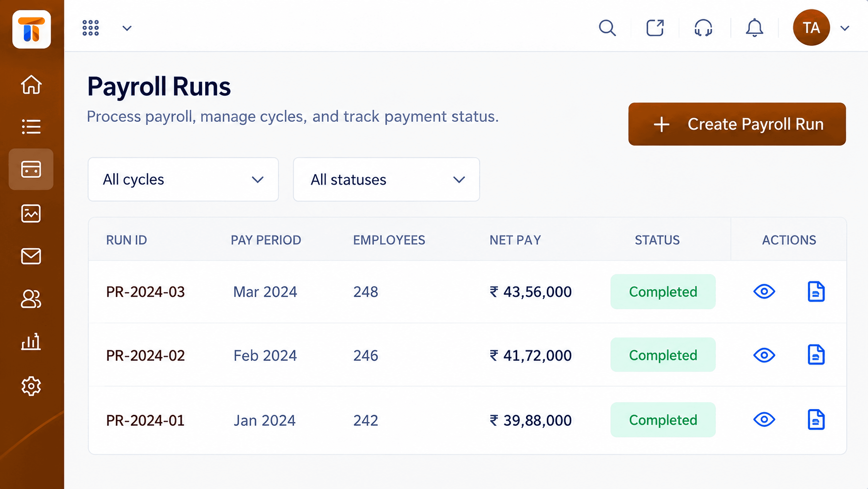
Task: Select the payroll card sidebar icon
Action: pos(31,169)
